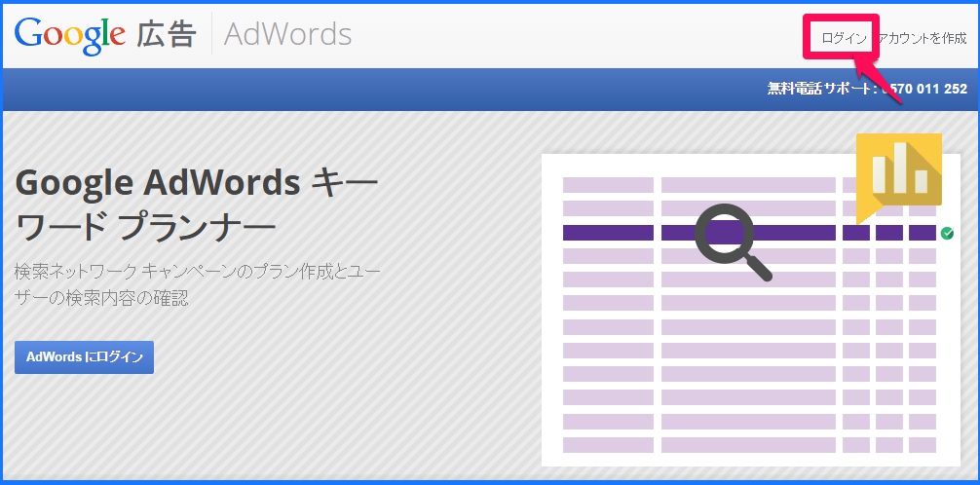
Task: Click the magnifying glass icon in the illustration
Action: (729, 237)
